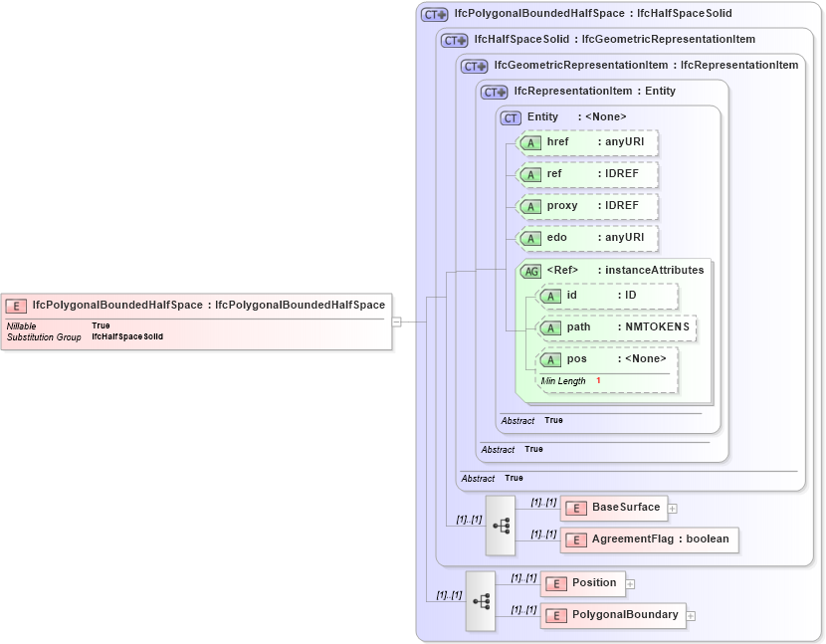Screen dimensions: 826x644
Task: Click the A icon for the id attribute
Action: pyautogui.click(x=550, y=296)
